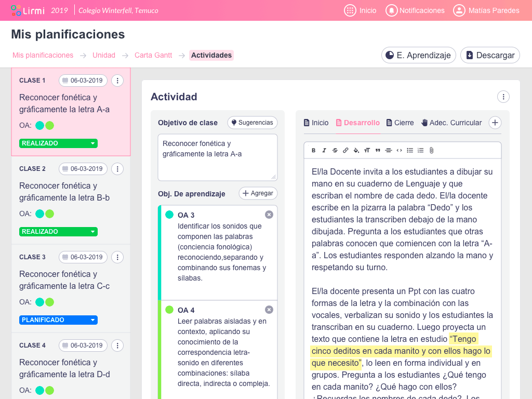Create a bulleted list in the editor
This screenshot has width=532, height=399.
point(410,150)
